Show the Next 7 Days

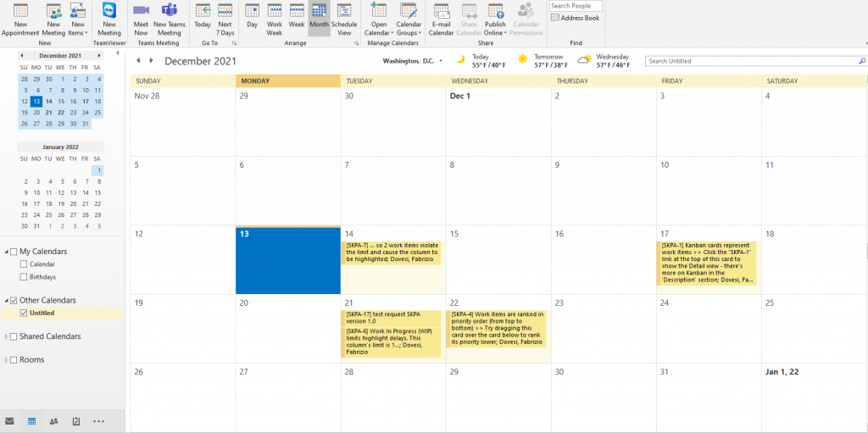(225, 20)
